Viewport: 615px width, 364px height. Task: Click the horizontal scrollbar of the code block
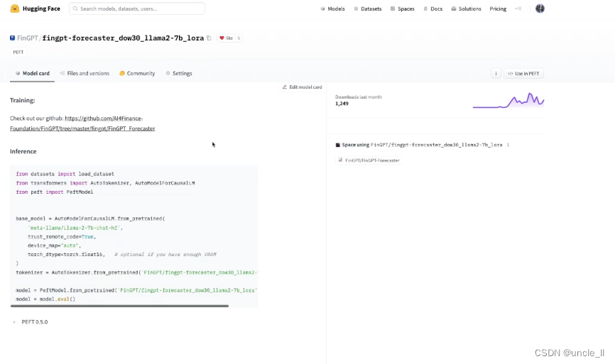pos(119,306)
